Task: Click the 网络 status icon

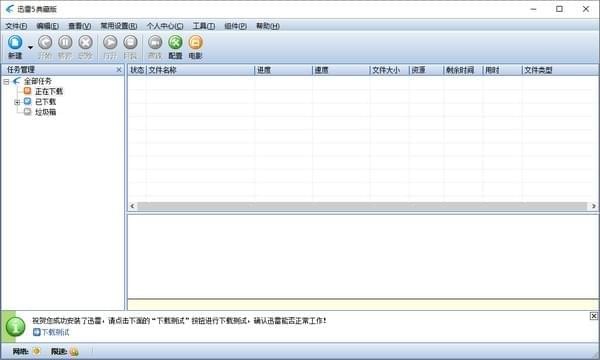Action: [36, 351]
